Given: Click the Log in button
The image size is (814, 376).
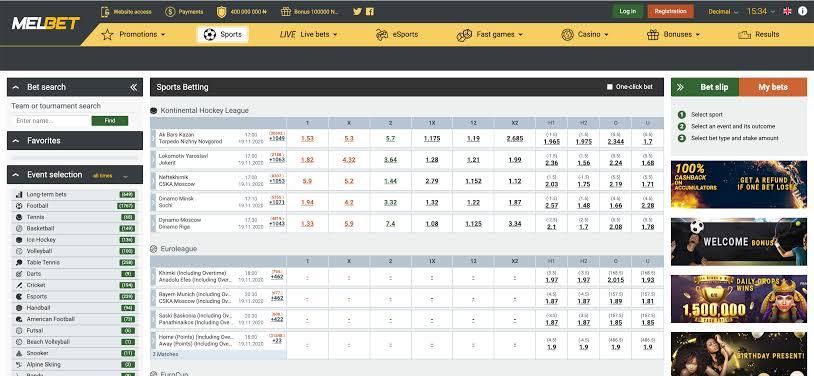Looking at the screenshot, I should [628, 11].
